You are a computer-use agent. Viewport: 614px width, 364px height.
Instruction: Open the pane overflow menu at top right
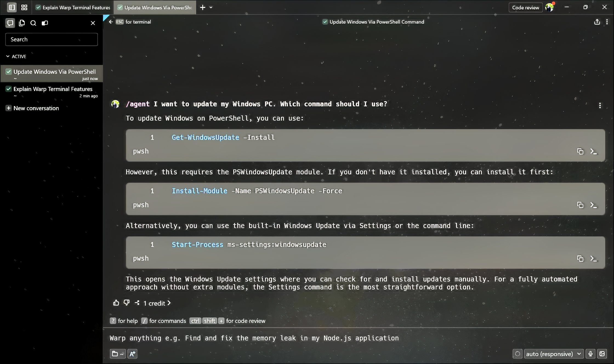click(x=607, y=22)
